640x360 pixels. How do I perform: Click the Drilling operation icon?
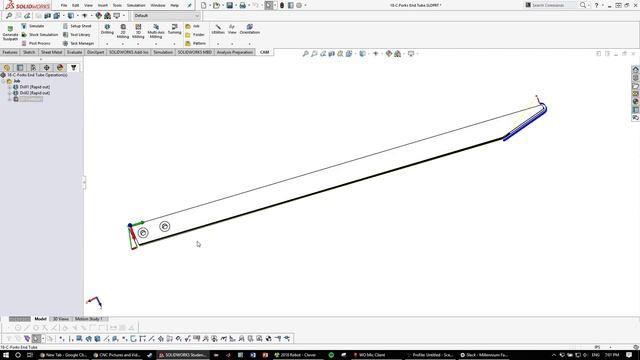tap(107, 29)
